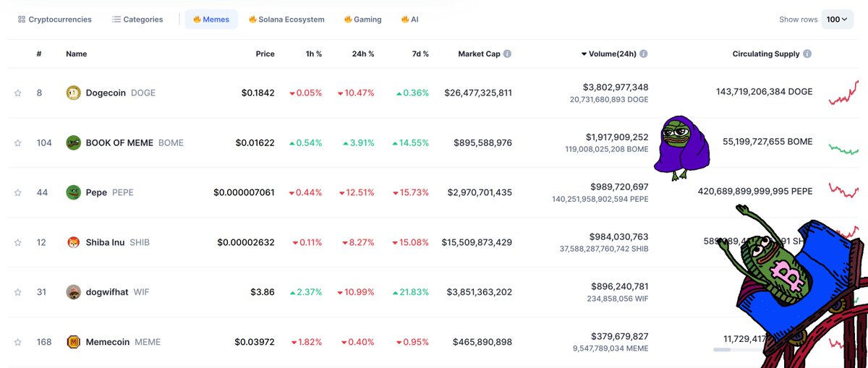Image resolution: width=868 pixels, height=368 pixels.
Task: Click Memecoin circulating supply progress bar
Action: [x=738, y=350]
